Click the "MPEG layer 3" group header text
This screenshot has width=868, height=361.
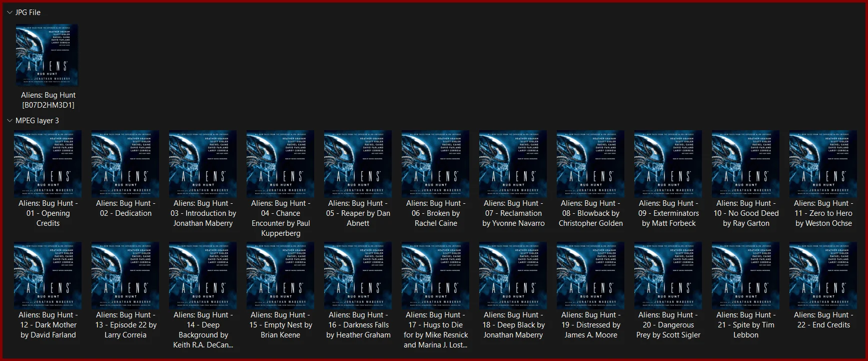[x=37, y=121]
